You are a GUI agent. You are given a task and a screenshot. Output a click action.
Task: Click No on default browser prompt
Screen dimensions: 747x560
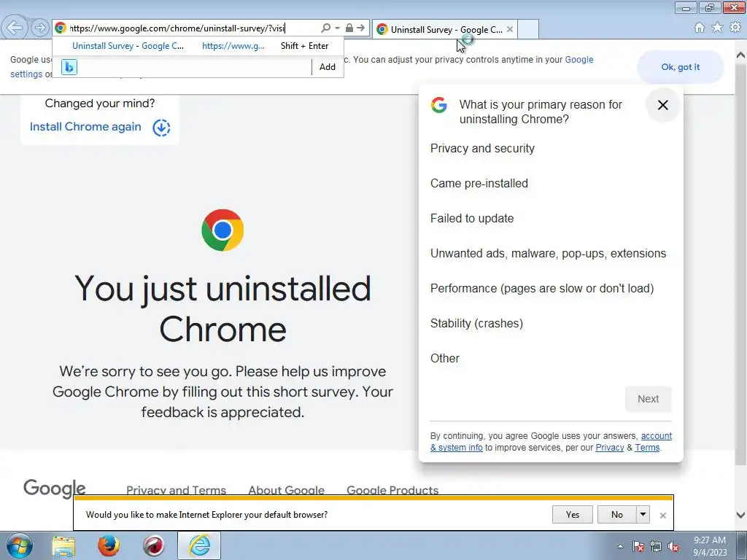(x=617, y=515)
